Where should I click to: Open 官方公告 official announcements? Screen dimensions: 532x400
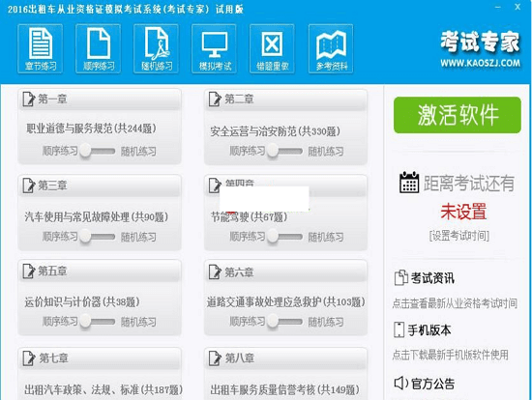[432, 384]
